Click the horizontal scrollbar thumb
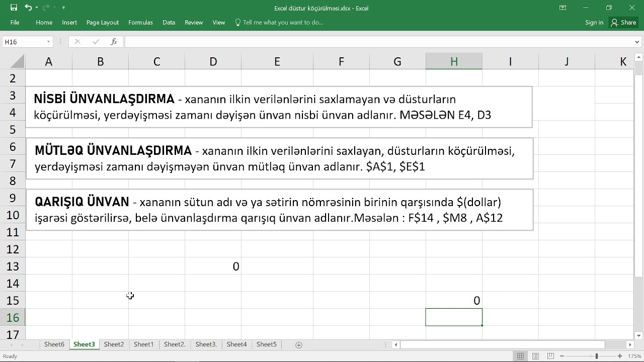Image resolution: width=644 pixels, height=362 pixels. (x=502, y=345)
